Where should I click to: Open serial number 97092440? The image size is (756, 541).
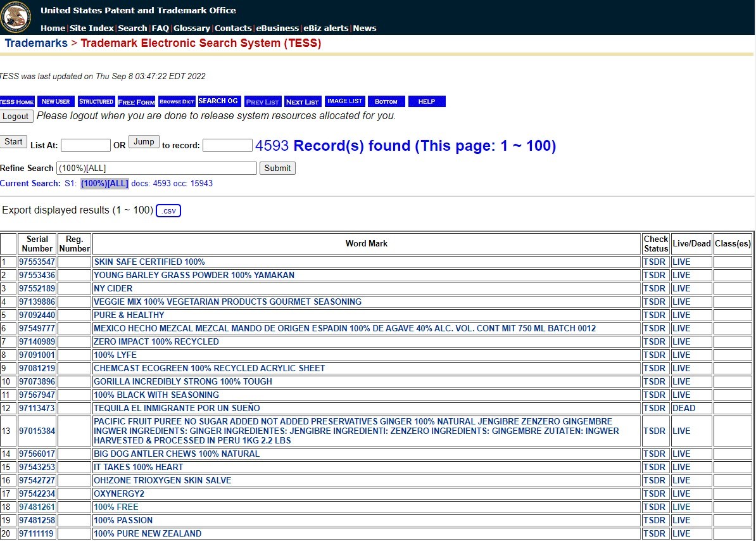click(37, 315)
